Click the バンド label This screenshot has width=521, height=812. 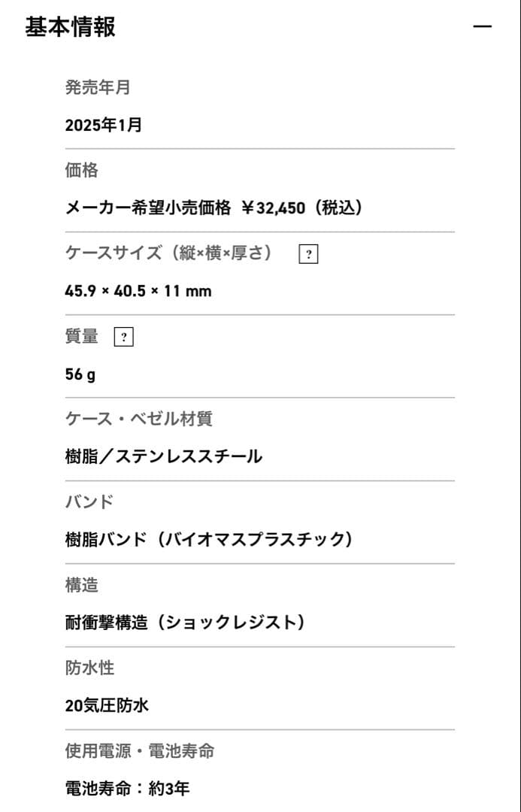(89, 501)
